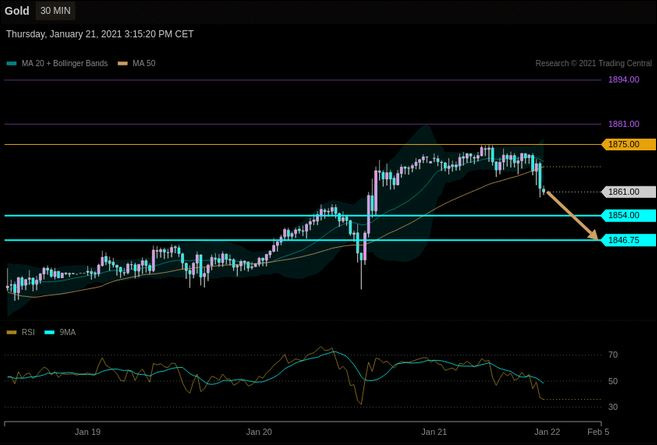Toggle the MA 50 legend label

tap(144, 63)
